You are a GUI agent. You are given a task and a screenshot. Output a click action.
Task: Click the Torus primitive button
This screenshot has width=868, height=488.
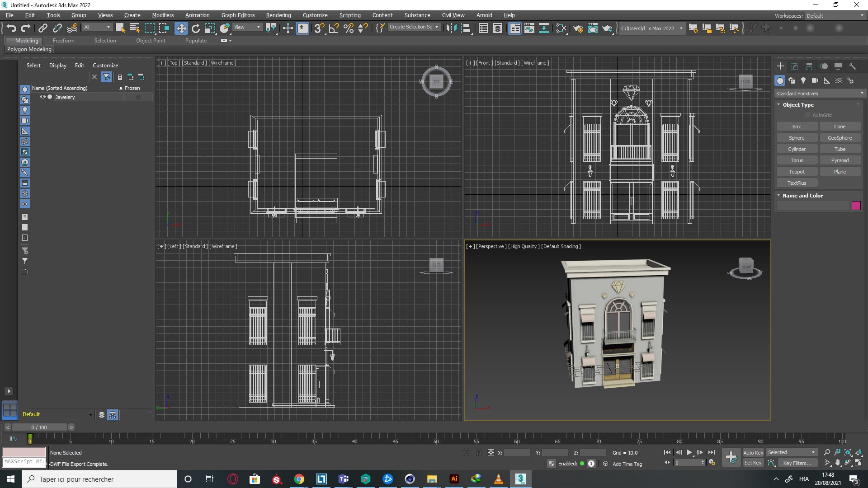click(x=797, y=160)
